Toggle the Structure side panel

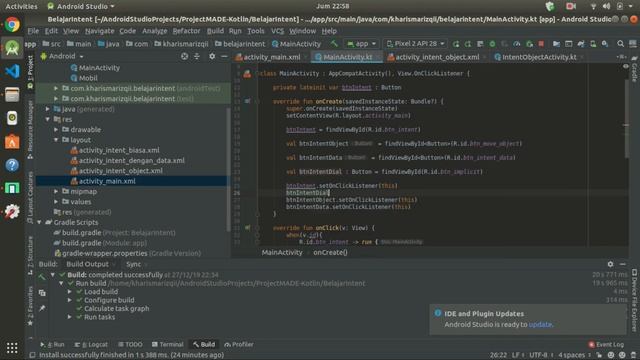[30, 255]
